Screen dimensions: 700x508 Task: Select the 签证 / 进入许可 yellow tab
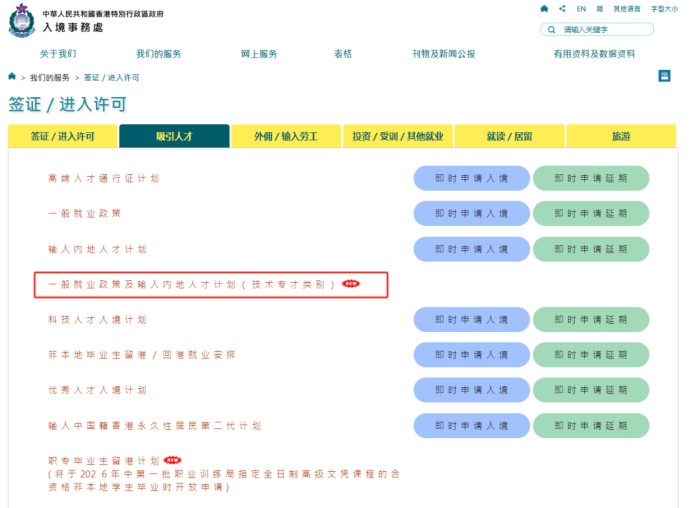click(x=62, y=136)
